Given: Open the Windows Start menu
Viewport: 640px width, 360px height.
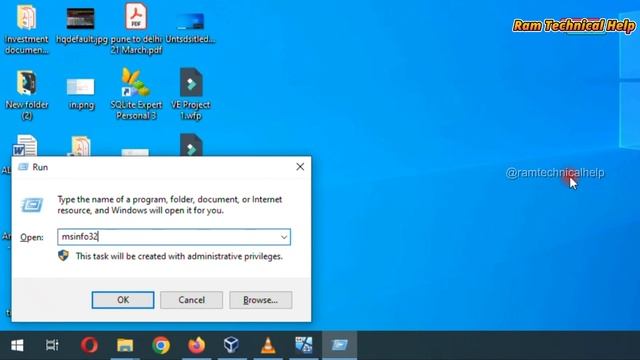Looking at the screenshot, I should 17,346.
